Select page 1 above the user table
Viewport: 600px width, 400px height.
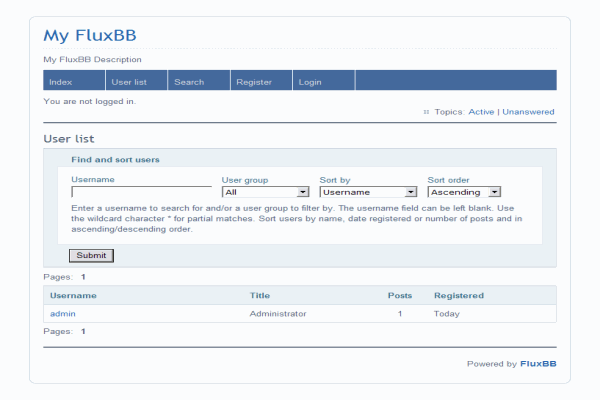tap(83, 276)
